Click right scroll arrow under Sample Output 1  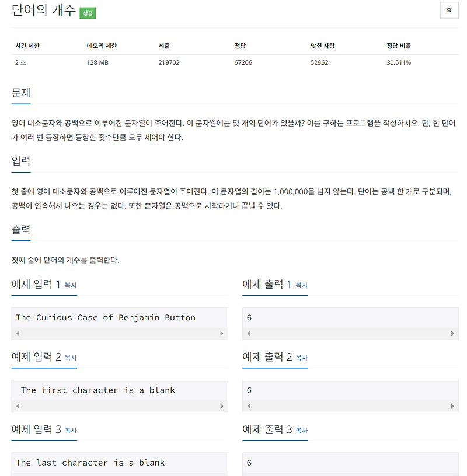pos(451,333)
